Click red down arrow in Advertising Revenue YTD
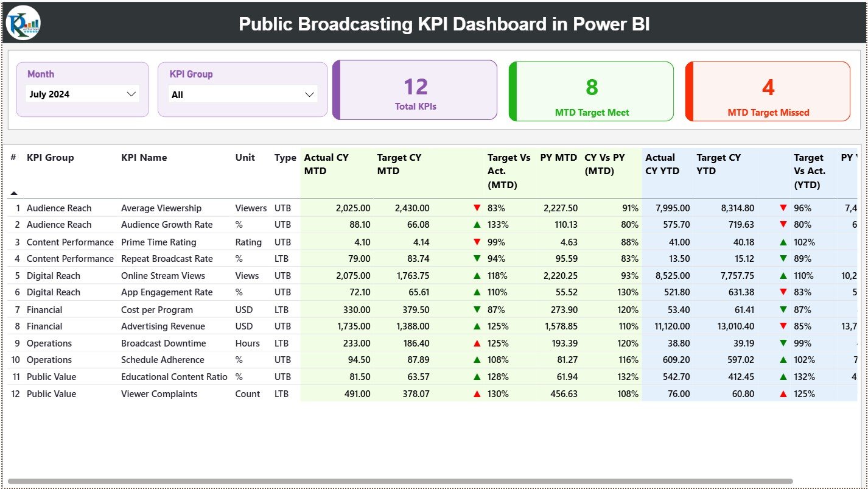This screenshot has height=489, width=868. [783, 326]
